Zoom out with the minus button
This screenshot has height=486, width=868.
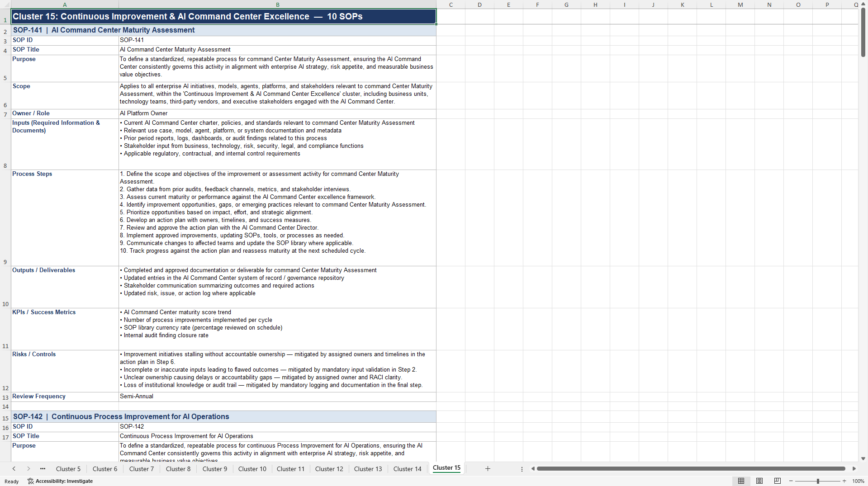(791, 481)
